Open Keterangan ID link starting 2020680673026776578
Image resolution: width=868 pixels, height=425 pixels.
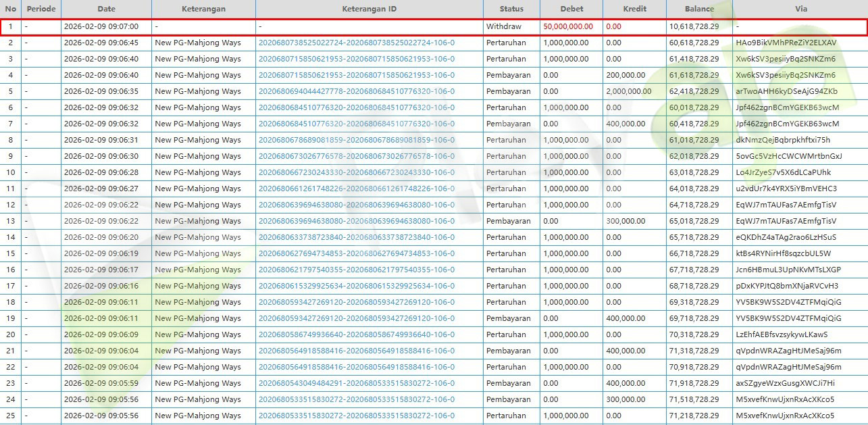tap(357, 156)
